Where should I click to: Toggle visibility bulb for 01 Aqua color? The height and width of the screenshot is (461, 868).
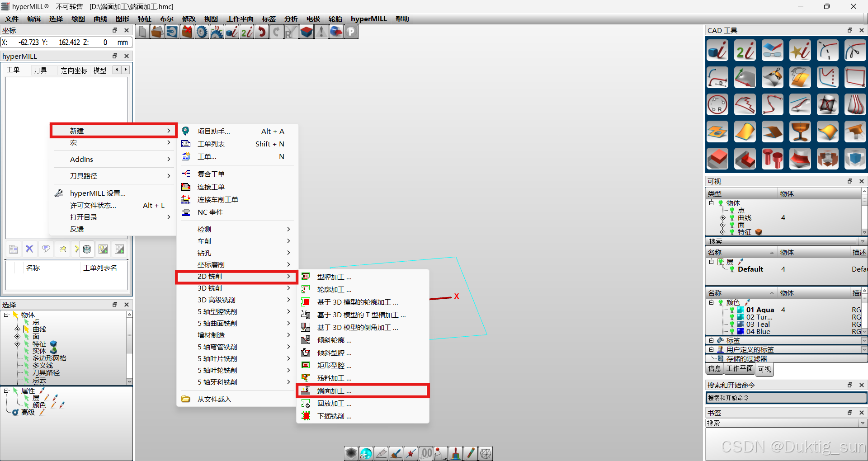point(732,310)
